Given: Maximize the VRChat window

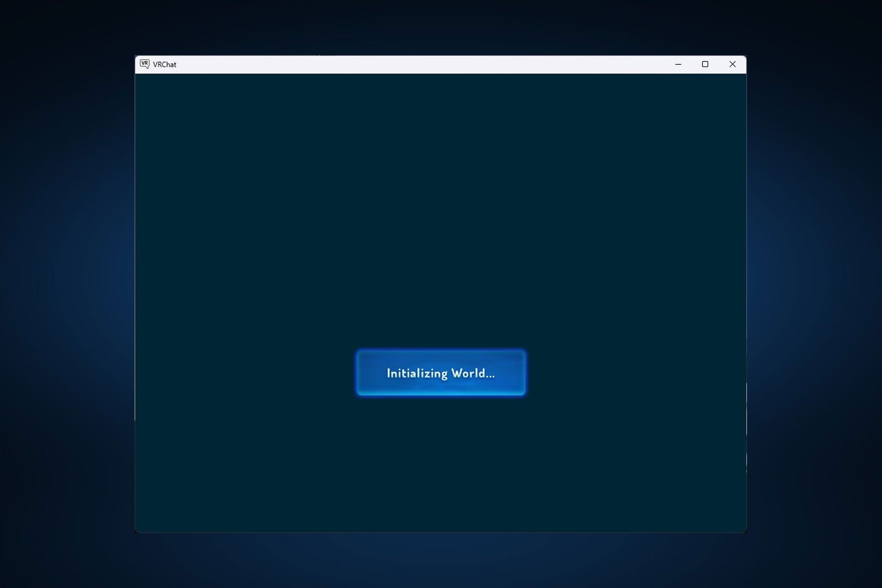Looking at the screenshot, I should (705, 64).
